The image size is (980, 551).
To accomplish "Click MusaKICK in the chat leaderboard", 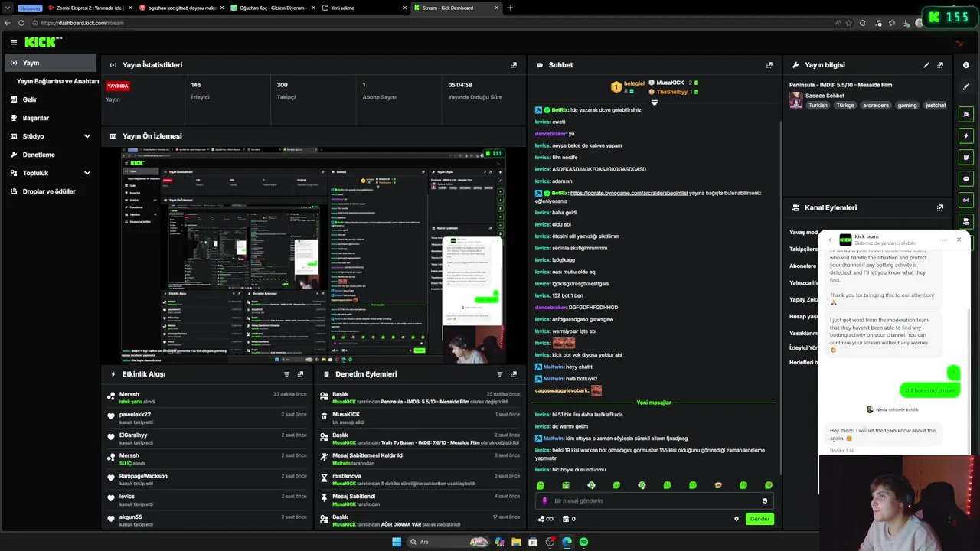I will coord(670,83).
